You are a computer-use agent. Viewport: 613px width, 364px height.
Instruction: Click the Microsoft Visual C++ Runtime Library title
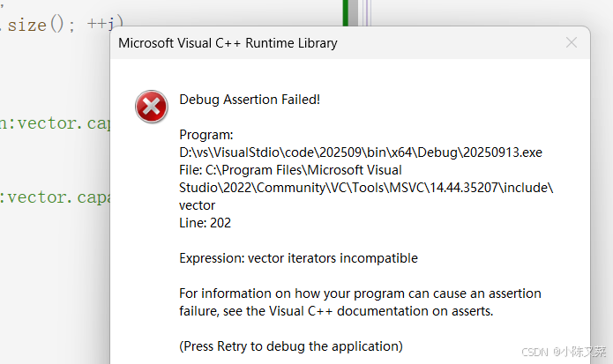[x=228, y=43]
